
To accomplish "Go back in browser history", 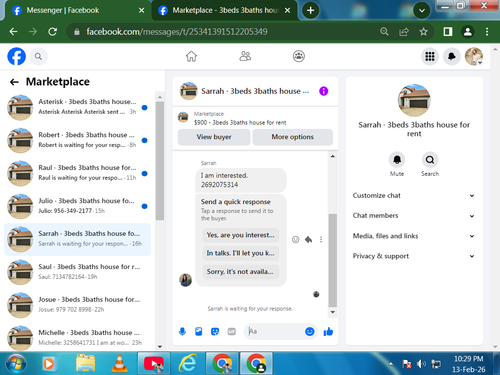I will click(13, 32).
